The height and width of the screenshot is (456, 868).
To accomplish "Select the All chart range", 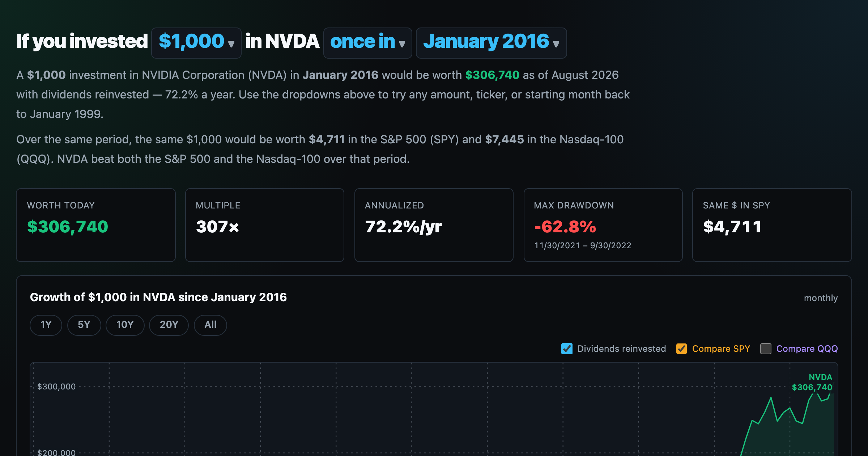I will (x=210, y=325).
